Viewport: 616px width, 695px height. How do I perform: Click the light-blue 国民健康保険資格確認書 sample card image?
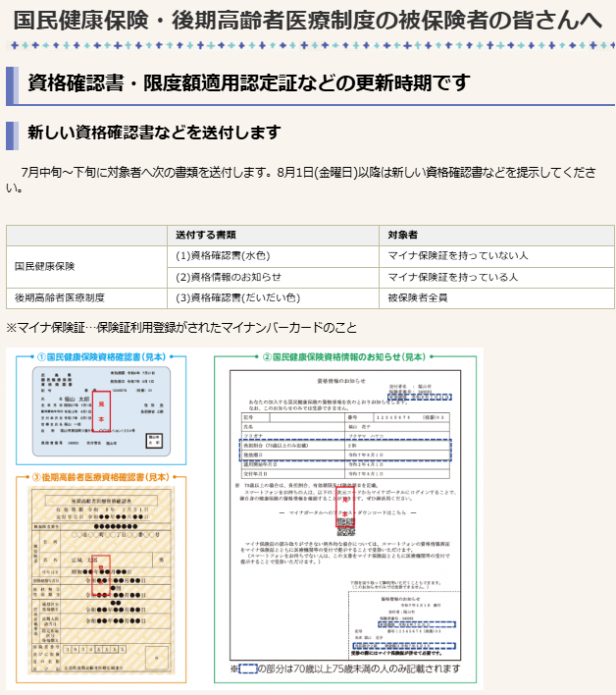[x=101, y=411]
